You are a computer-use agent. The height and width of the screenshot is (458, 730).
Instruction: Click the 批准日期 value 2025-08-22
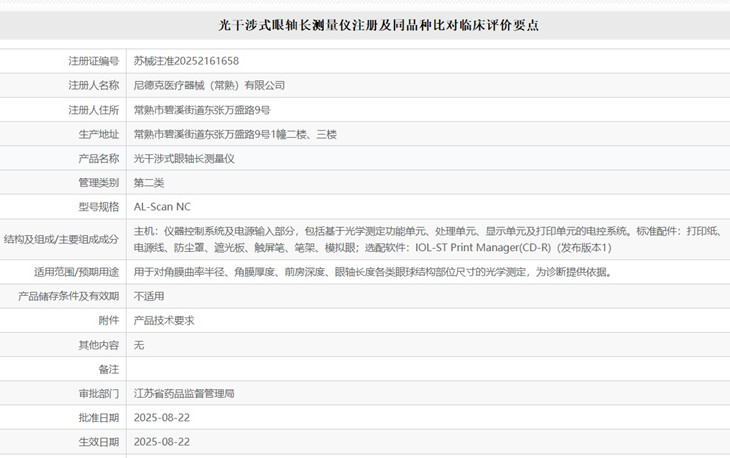point(161,417)
